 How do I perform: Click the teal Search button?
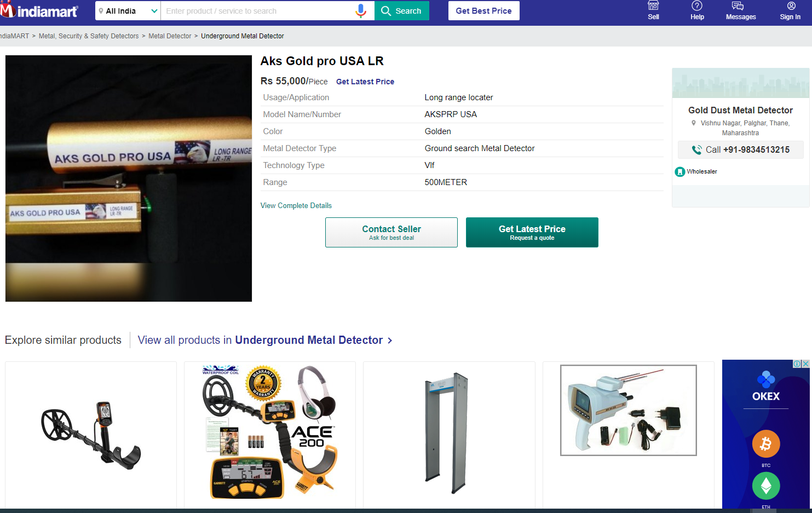402,11
